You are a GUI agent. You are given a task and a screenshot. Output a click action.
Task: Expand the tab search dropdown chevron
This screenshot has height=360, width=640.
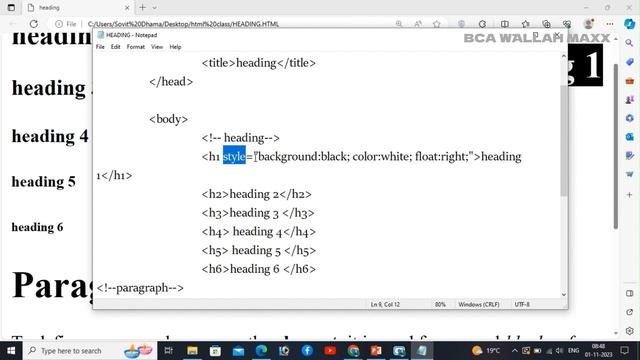154,8
